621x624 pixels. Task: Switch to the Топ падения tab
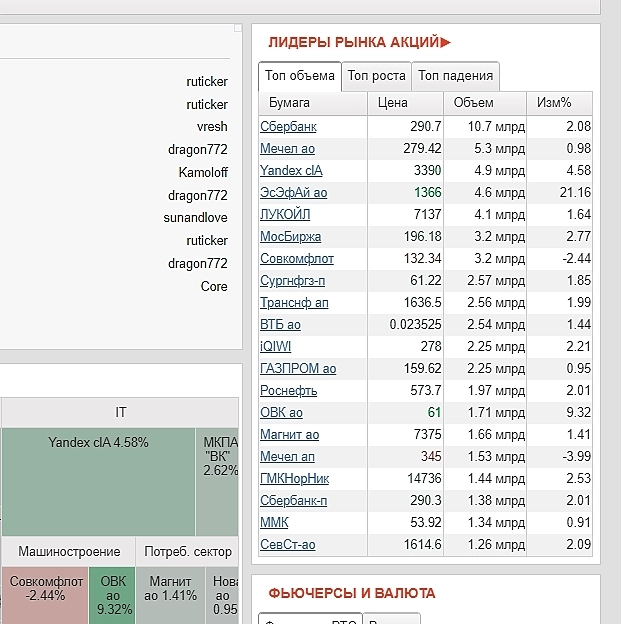click(455, 76)
